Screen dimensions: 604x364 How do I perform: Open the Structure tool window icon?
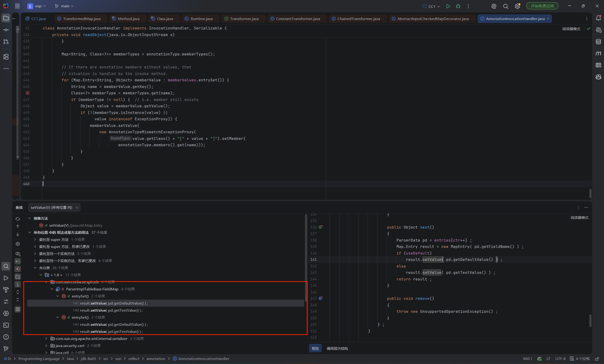6,57
